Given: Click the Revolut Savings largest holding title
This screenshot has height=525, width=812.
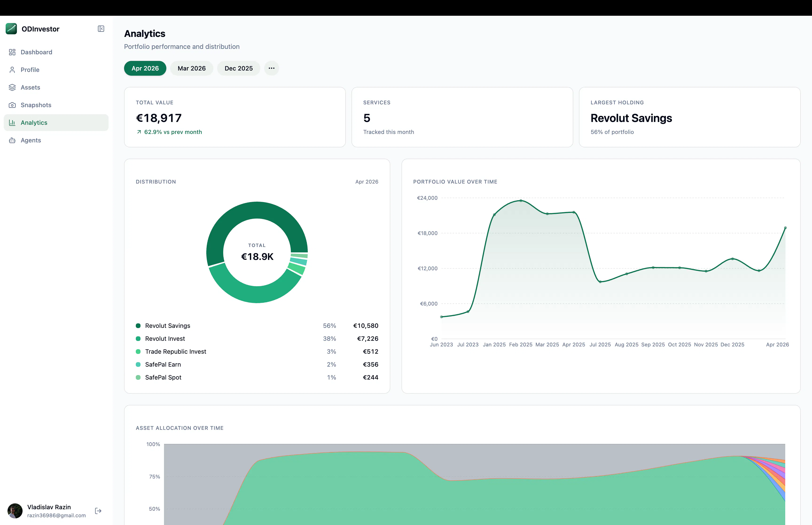Looking at the screenshot, I should (x=631, y=118).
